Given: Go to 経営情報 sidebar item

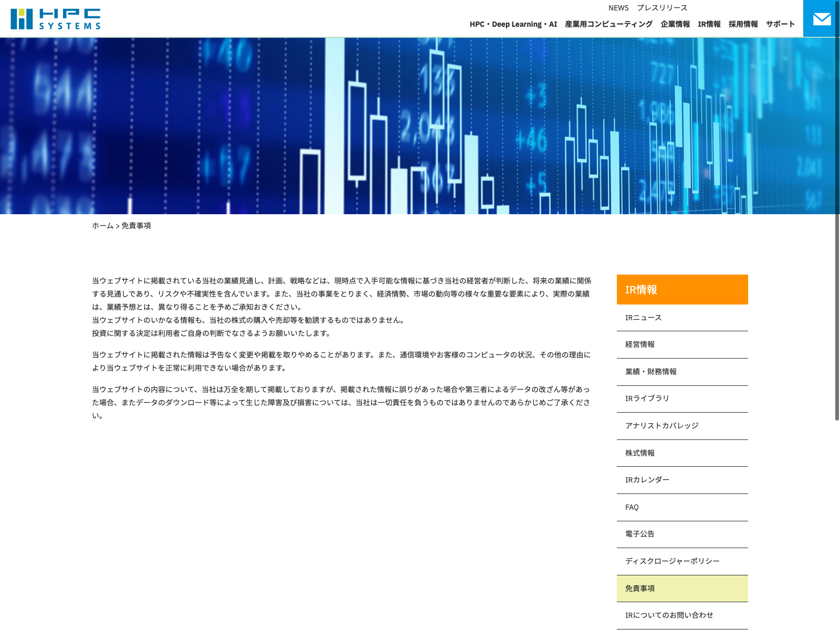Looking at the screenshot, I should 639,344.
